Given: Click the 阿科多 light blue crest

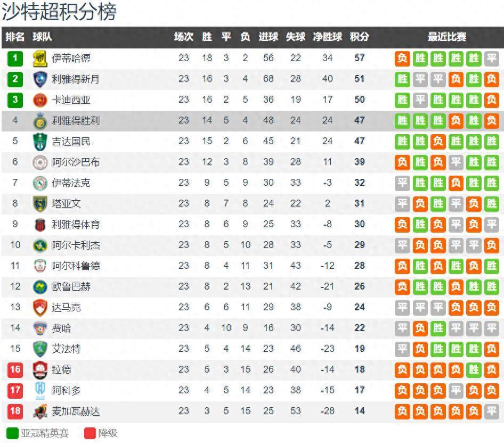Looking at the screenshot, I should pos(40,390).
